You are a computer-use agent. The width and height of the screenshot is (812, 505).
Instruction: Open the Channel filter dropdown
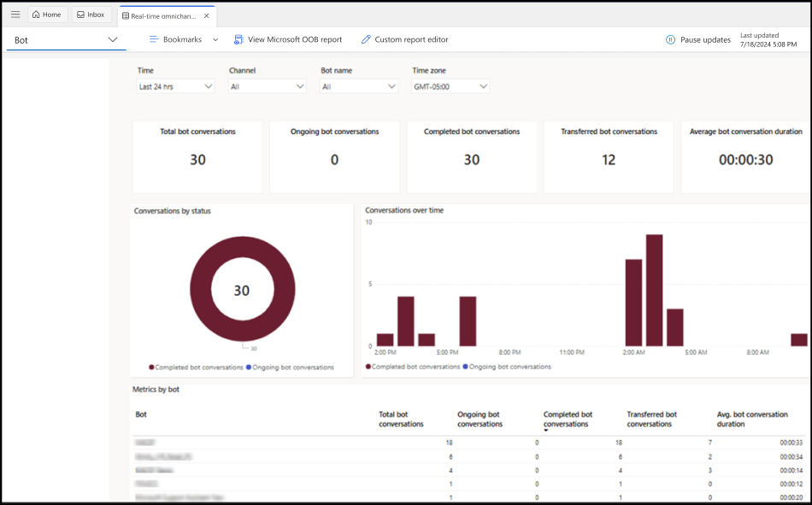point(267,86)
